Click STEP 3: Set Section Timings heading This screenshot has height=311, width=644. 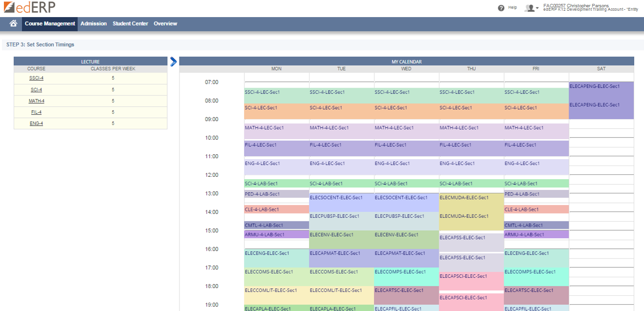pos(40,45)
